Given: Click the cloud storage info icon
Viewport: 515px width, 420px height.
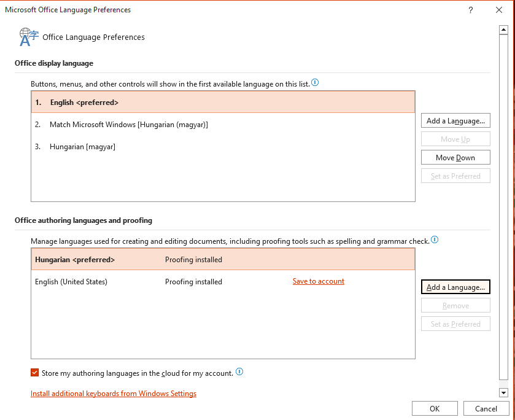Looking at the screenshot, I should coord(239,371).
